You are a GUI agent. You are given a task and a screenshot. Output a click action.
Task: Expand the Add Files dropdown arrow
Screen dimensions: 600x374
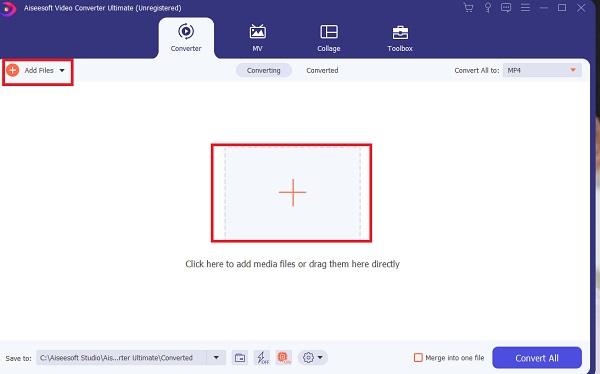(62, 70)
